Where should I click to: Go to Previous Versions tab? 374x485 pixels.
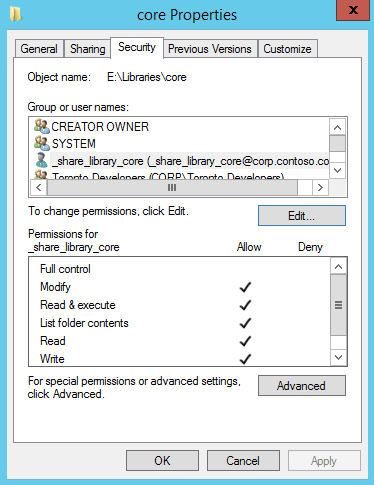coord(210,49)
